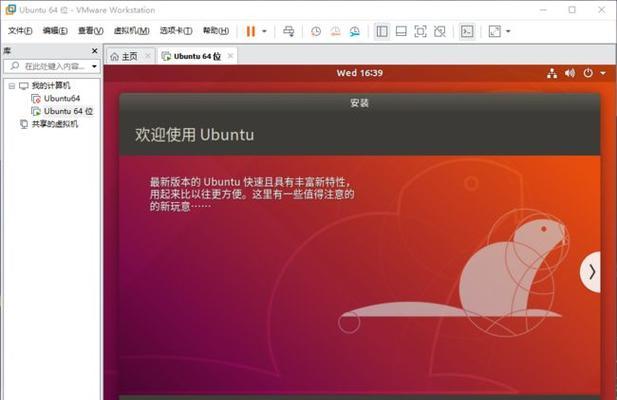Click the stretch guest display icon

[x=495, y=31]
